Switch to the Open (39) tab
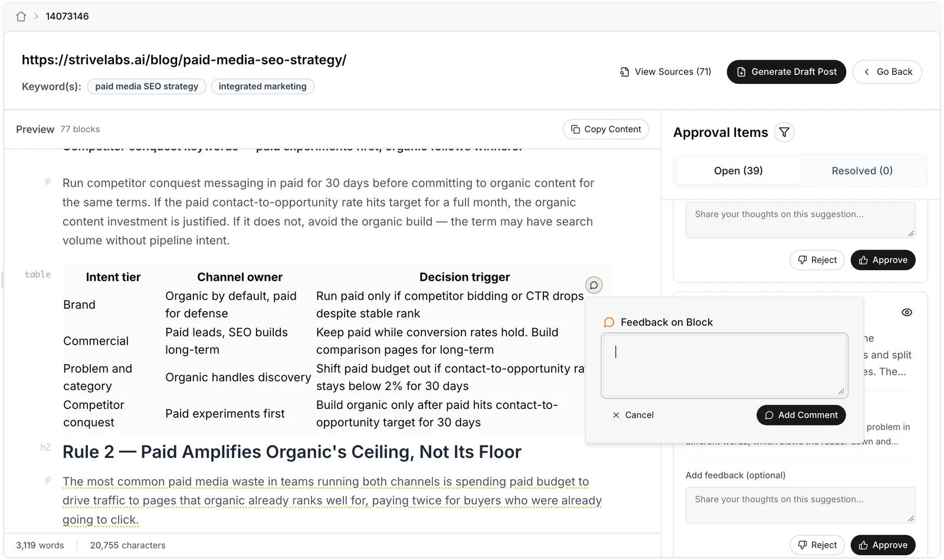 click(x=738, y=171)
